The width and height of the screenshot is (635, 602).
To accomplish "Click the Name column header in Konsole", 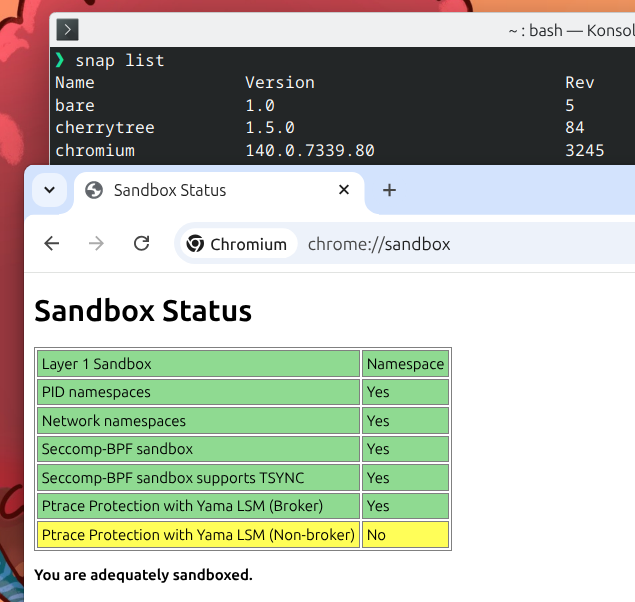I will 75,83.
